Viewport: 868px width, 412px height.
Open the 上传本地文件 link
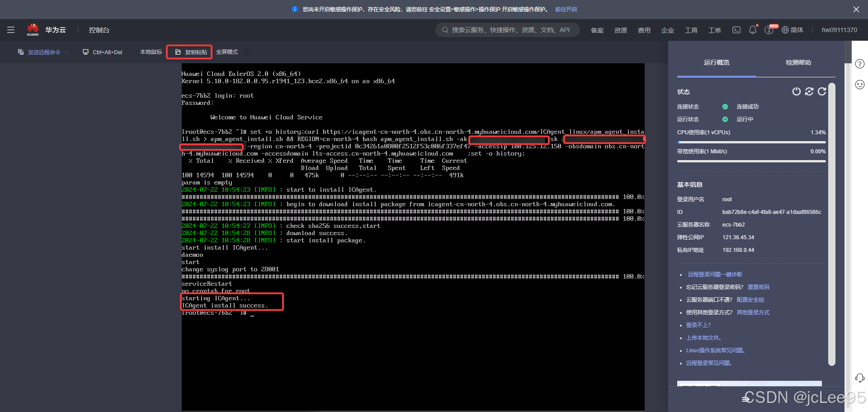(704, 338)
